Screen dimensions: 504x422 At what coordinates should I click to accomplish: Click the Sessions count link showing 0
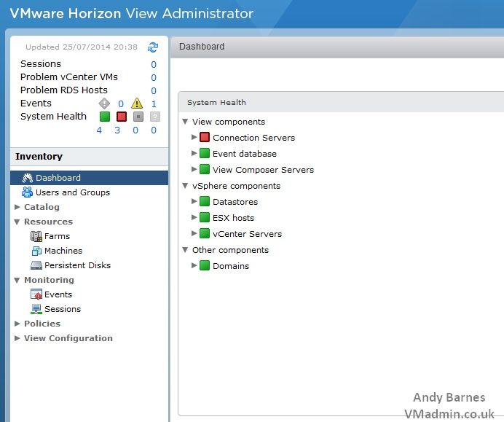[x=154, y=65]
